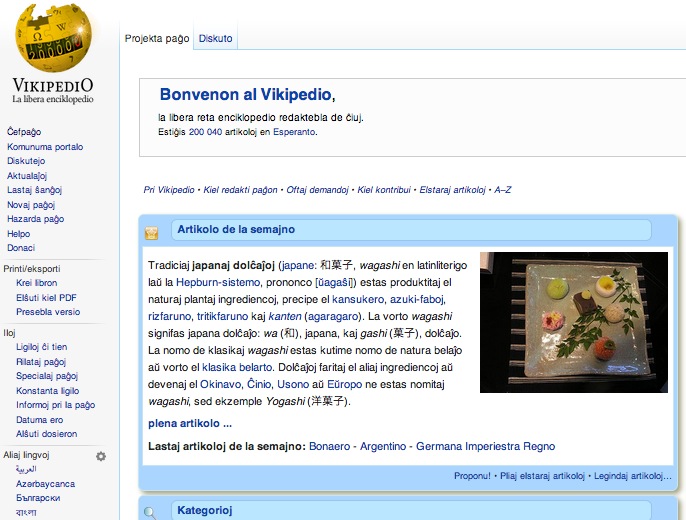Open the Eŭropo link
This screenshot has width=686, height=520.
pyautogui.click(x=344, y=384)
